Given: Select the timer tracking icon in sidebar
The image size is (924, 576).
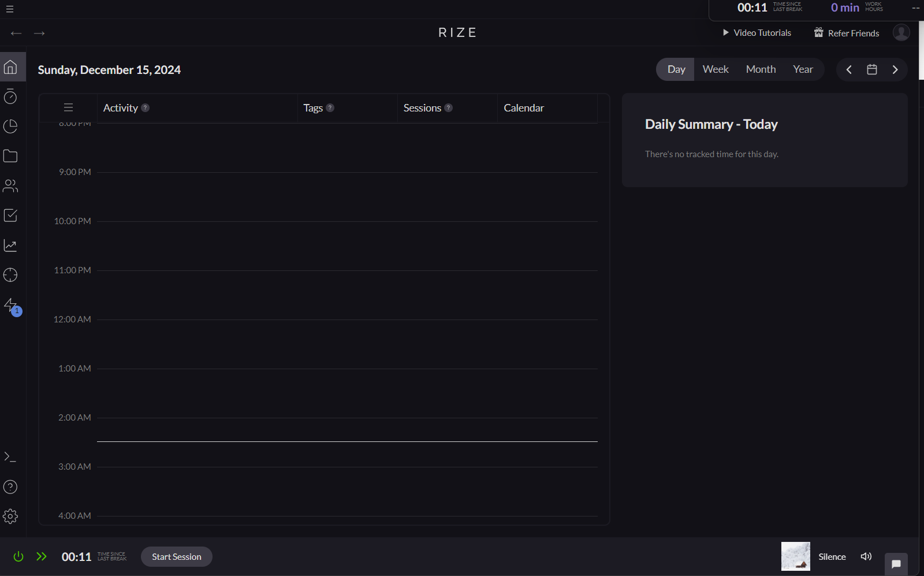Looking at the screenshot, I should [10, 96].
